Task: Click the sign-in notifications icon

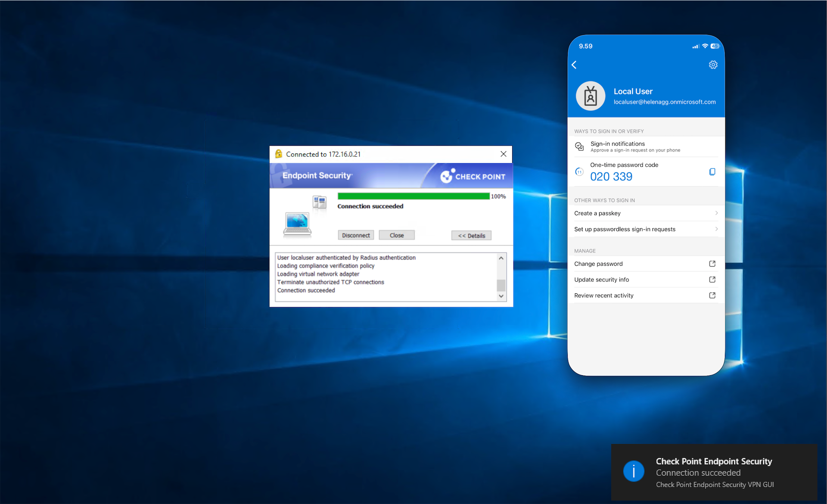Action: (x=579, y=146)
